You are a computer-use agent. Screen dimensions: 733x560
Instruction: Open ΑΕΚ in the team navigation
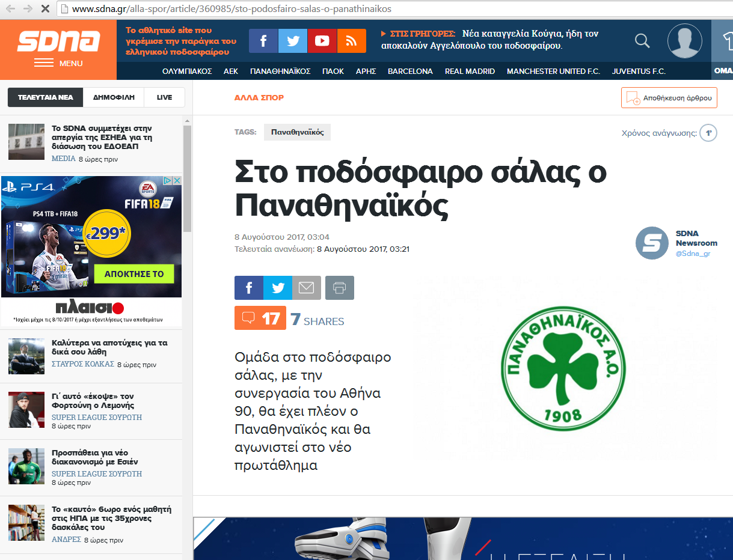coord(231,71)
